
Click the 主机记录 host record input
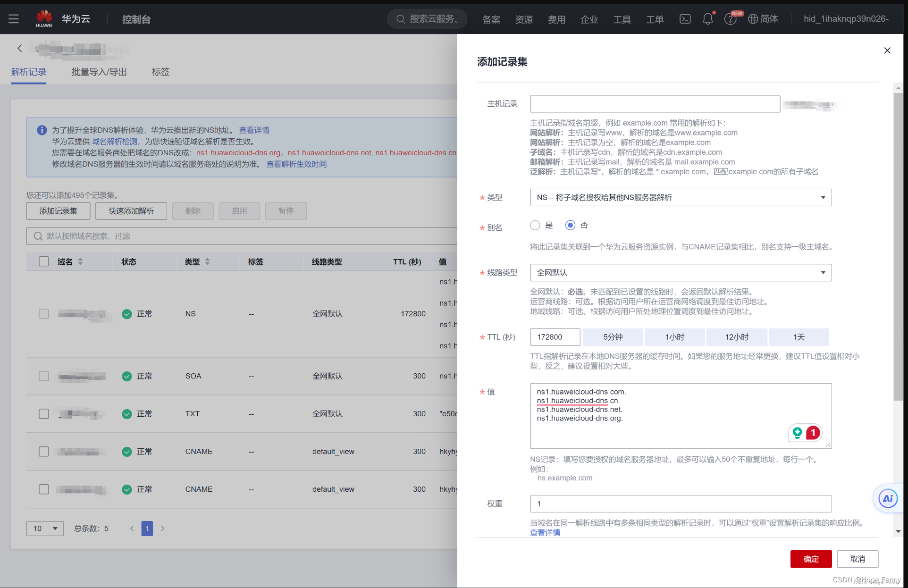655,104
